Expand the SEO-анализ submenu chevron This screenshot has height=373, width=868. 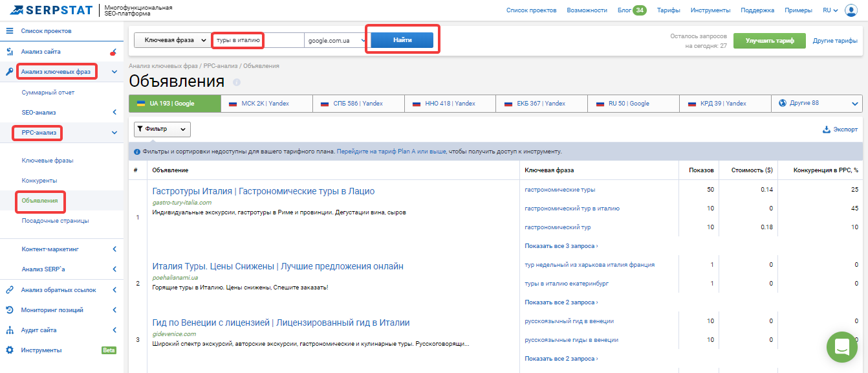tap(114, 113)
